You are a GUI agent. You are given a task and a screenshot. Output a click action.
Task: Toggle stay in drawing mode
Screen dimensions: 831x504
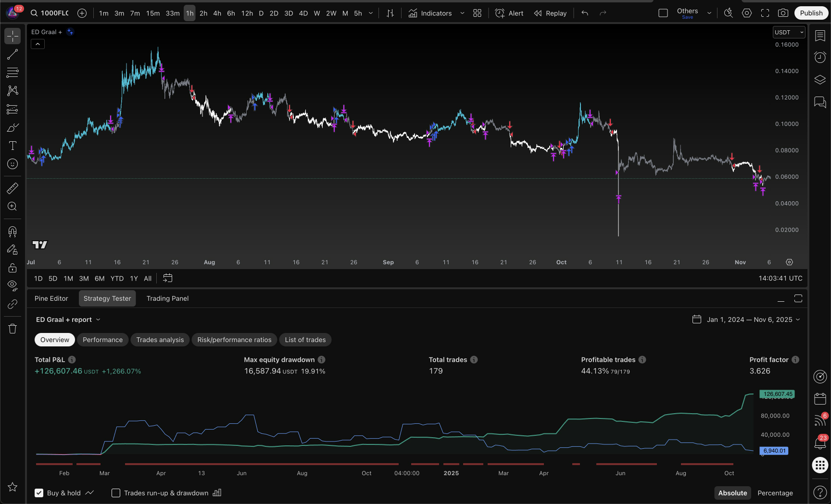pyautogui.click(x=13, y=250)
